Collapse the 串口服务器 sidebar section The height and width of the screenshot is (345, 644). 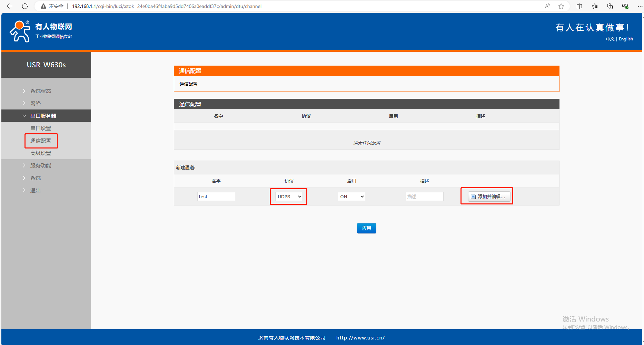(43, 116)
